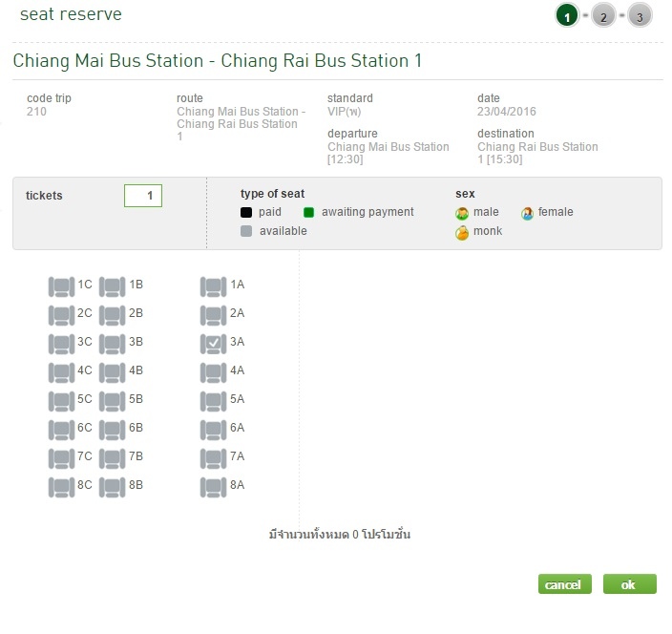Reserve seat 5C icon
The height and width of the screenshot is (634, 672).
(61, 400)
